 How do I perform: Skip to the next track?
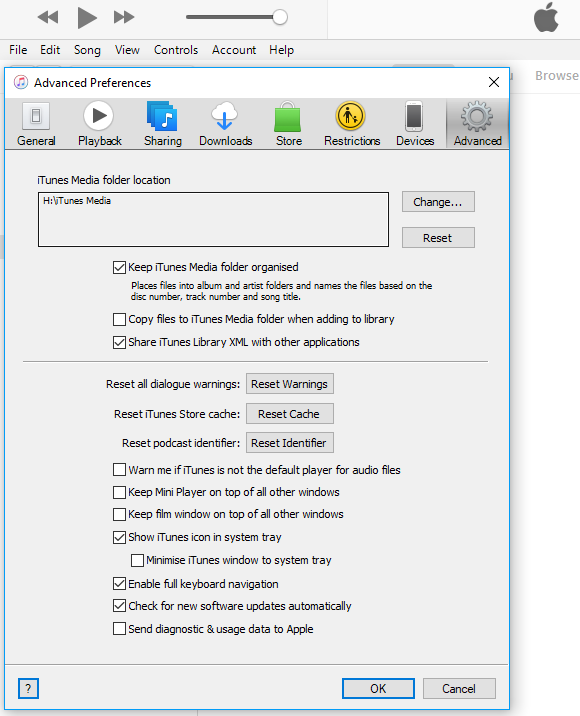pyautogui.click(x=124, y=18)
